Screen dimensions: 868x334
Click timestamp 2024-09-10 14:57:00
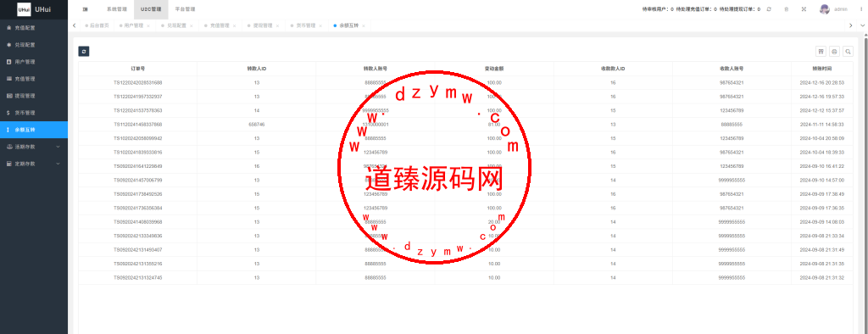click(822, 181)
